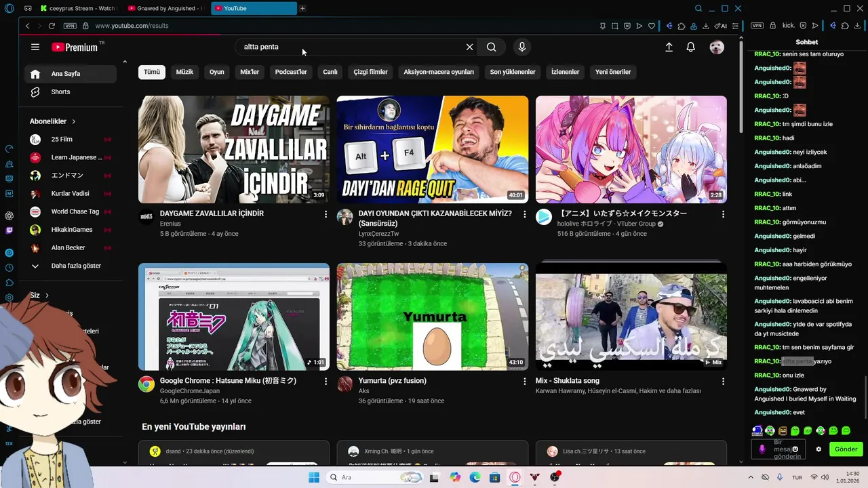Click the Opera menu logo
Image resolution: width=868 pixels, height=488 pixels.
9,8
